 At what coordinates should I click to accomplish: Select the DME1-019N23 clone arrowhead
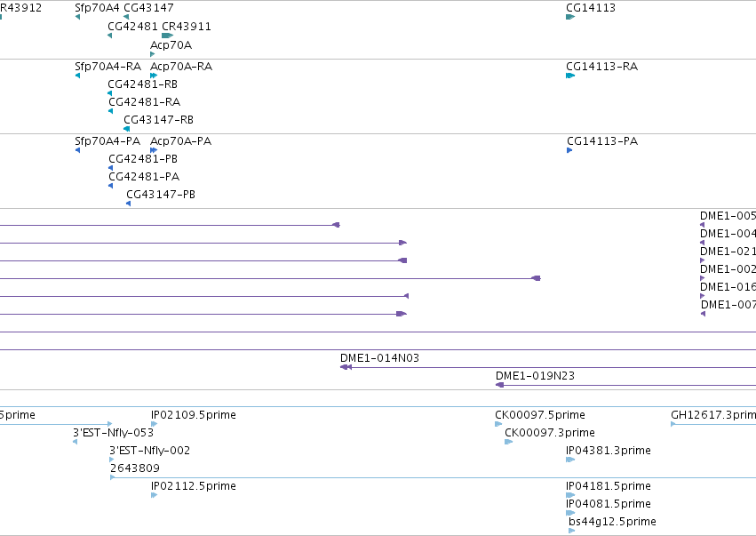click(x=500, y=385)
